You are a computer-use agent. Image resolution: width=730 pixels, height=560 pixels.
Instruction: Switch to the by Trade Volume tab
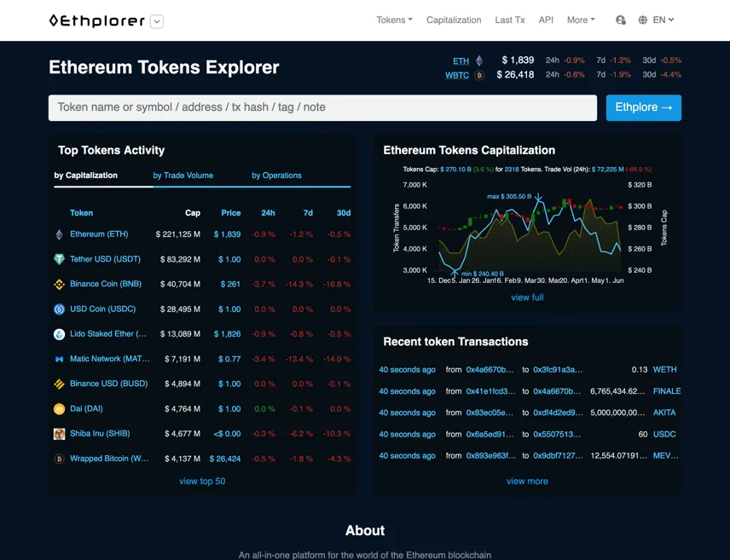[x=183, y=176]
